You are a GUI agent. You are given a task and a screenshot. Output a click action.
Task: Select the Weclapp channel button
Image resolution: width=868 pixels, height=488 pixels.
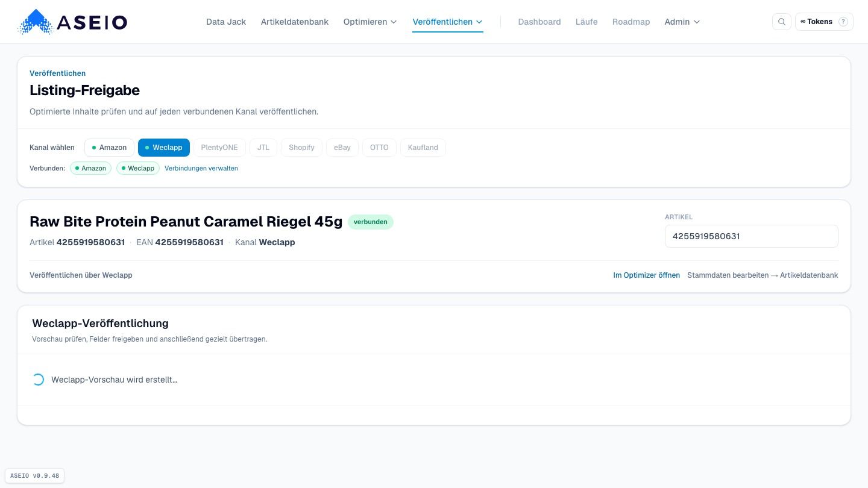[164, 148]
